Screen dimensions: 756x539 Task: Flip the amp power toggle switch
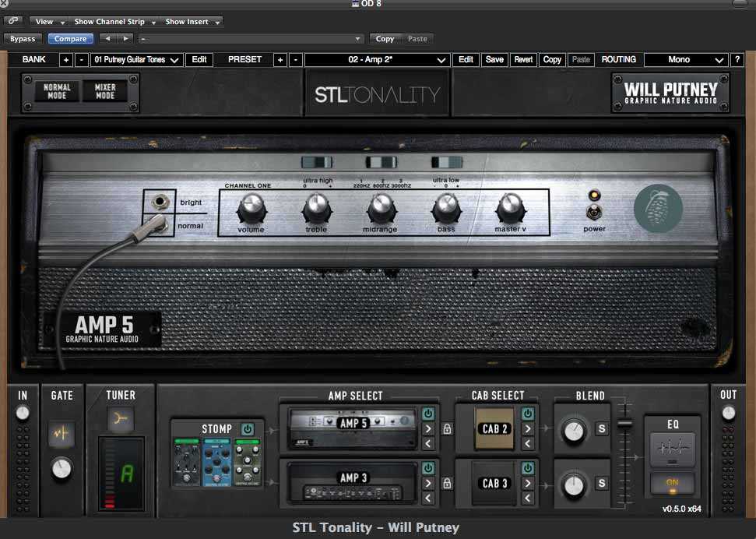(x=594, y=213)
